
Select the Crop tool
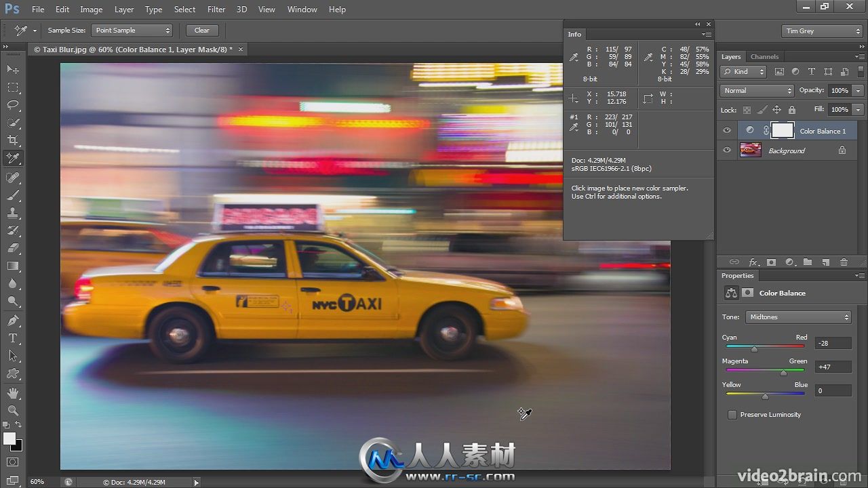click(x=13, y=140)
